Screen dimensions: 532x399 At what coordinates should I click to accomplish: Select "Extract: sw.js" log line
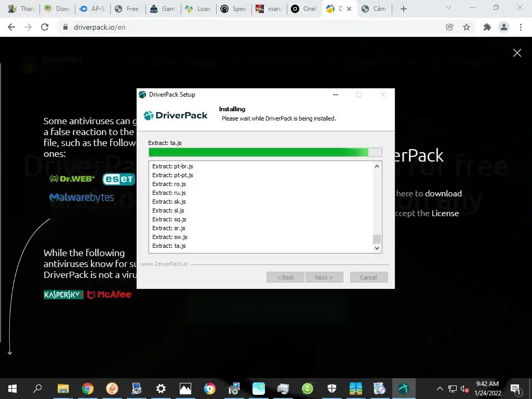click(170, 237)
